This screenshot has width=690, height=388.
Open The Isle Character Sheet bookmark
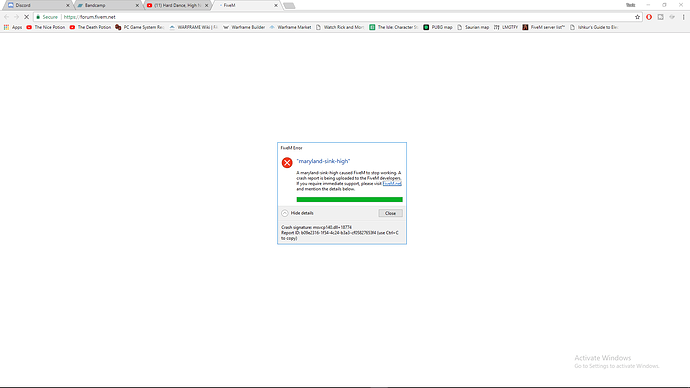pos(393,27)
